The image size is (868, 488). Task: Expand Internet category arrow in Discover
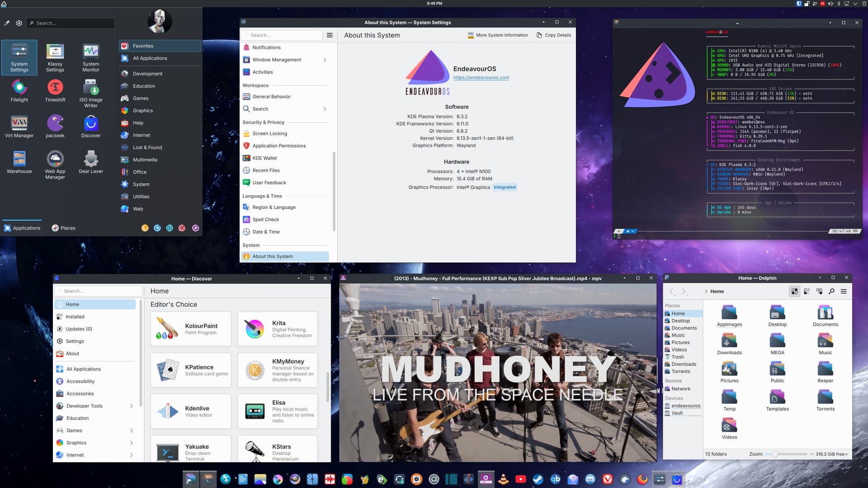[x=131, y=455]
